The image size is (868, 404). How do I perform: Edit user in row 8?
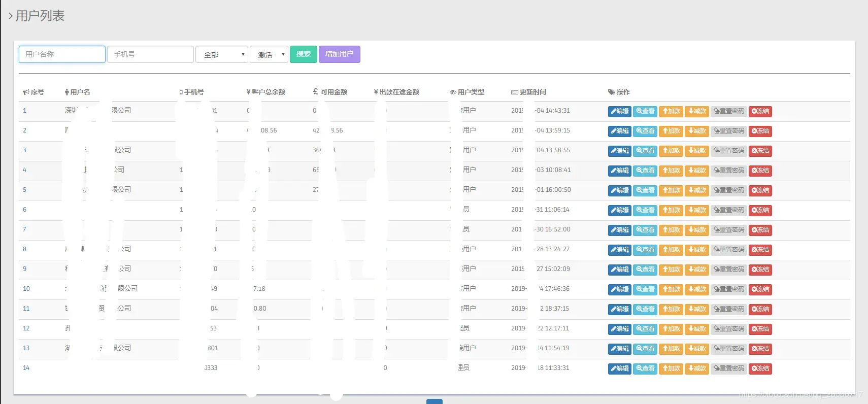[620, 250]
